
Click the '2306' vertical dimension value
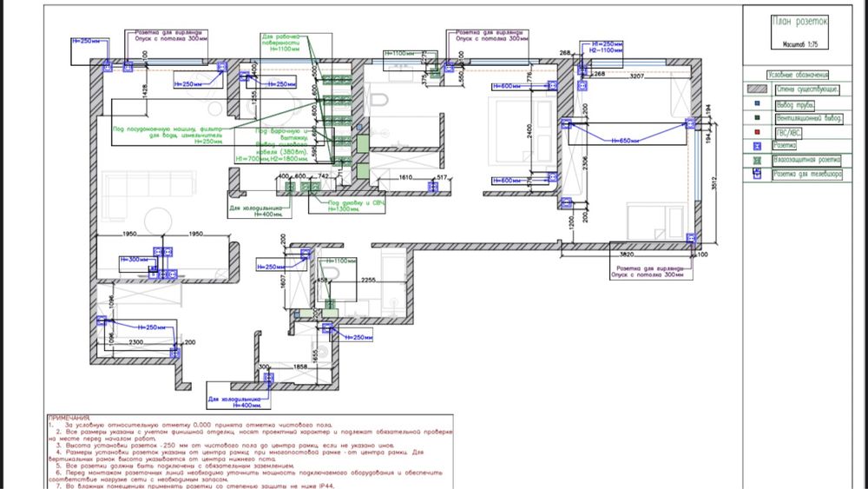coord(585,164)
